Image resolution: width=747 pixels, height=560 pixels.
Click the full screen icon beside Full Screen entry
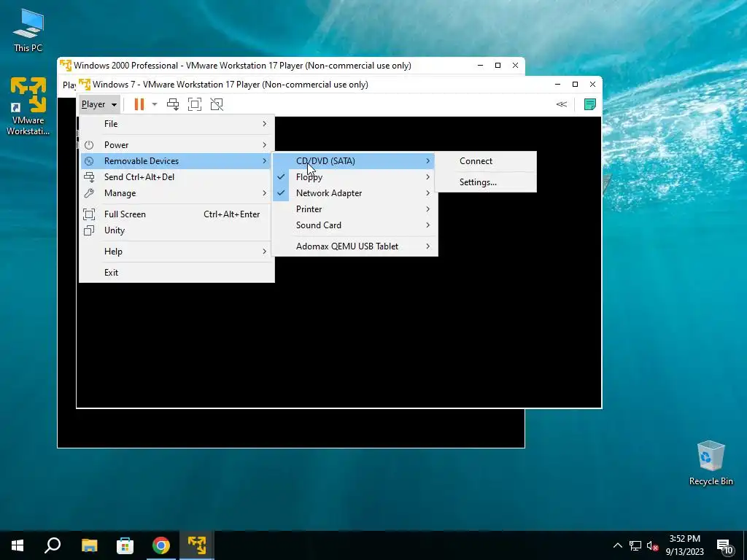click(x=89, y=214)
